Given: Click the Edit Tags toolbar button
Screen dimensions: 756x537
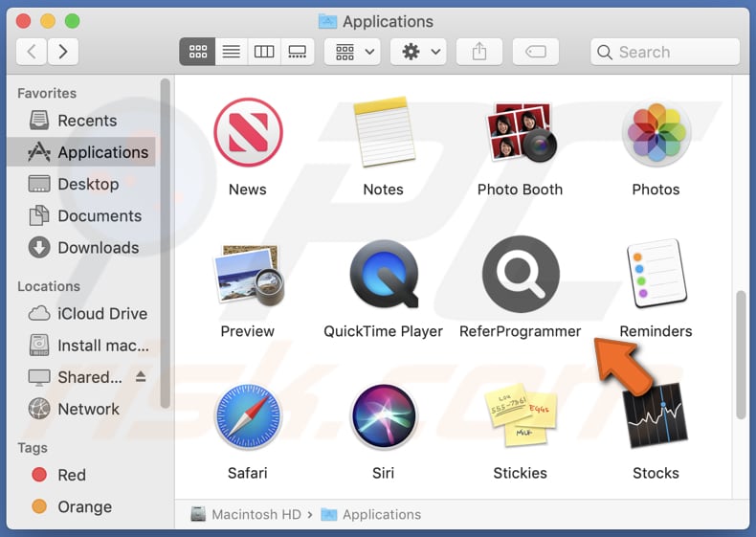Looking at the screenshot, I should point(536,52).
